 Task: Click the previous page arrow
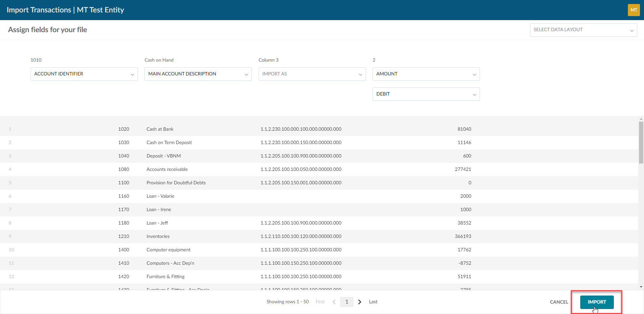tap(334, 302)
